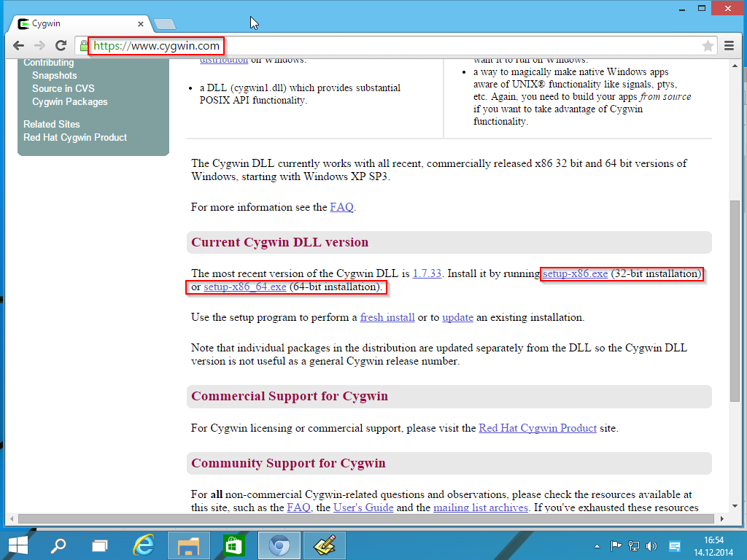Open the Chrome hamburger menu

(x=729, y=46)
